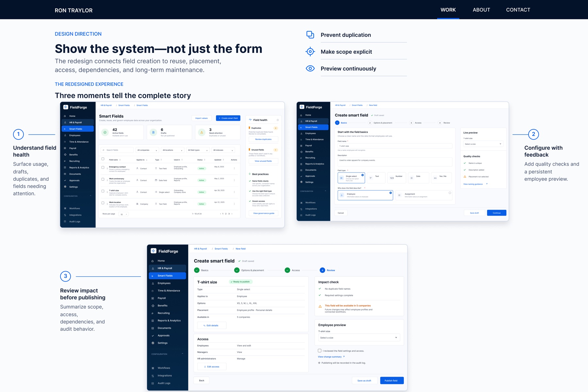This screenshot has height=392, width=588.
Task: Check the T-shirt size row checkbox
Action: (103, 191)
